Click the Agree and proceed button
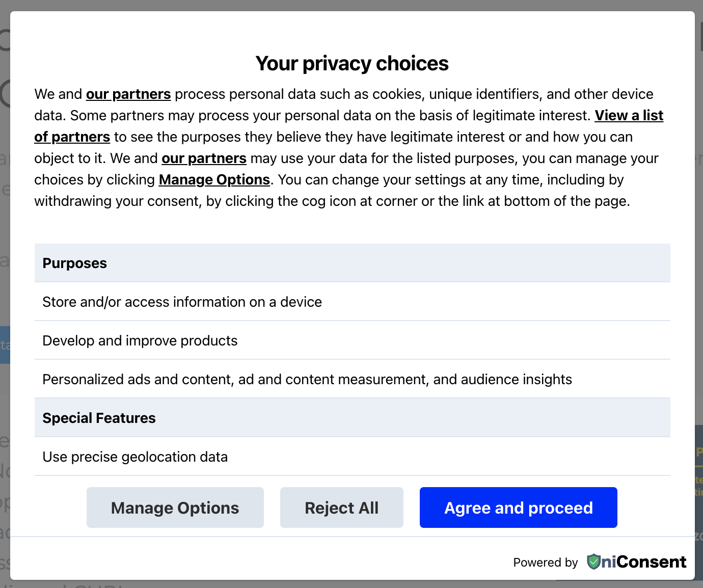This screenshot has width=703, height=588. click(x=518, y=507)
